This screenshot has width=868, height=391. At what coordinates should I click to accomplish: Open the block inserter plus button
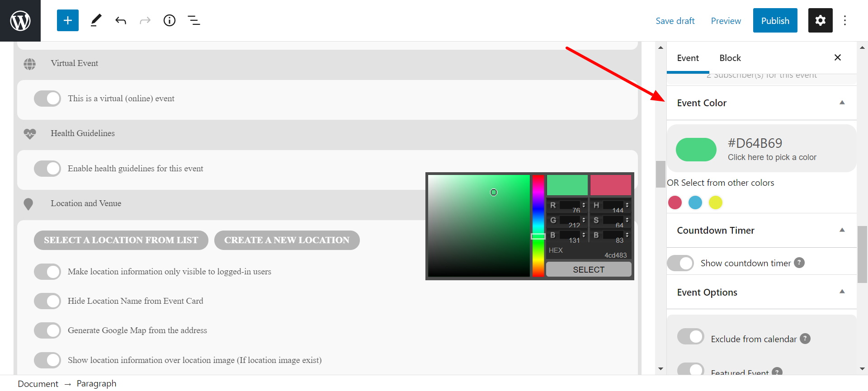click(68, 21)
